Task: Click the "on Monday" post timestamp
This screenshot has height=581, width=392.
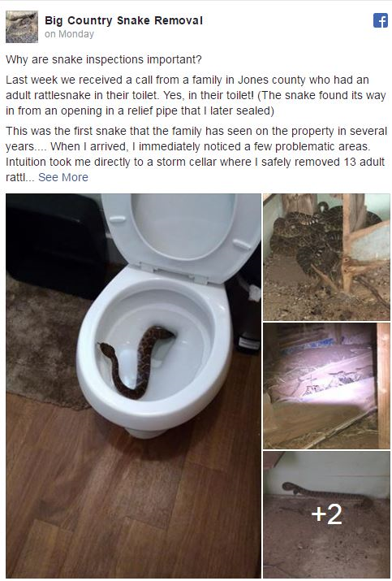Action: [69, 34]
